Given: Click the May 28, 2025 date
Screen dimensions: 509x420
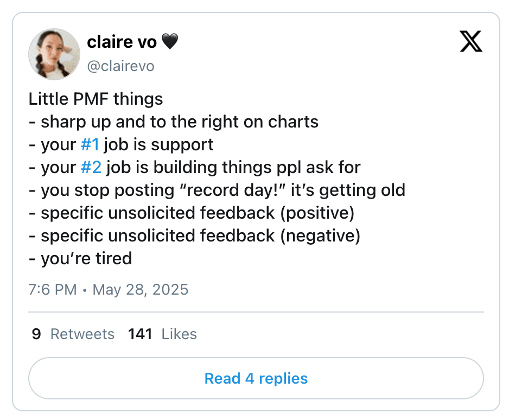Looking at the screenshot, I should [141, 289].
